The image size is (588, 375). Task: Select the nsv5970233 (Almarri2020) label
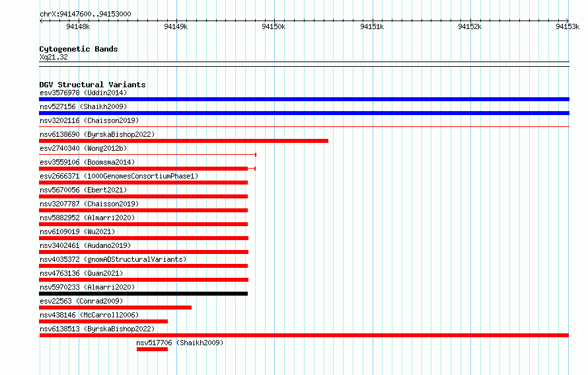pos(87,287)
